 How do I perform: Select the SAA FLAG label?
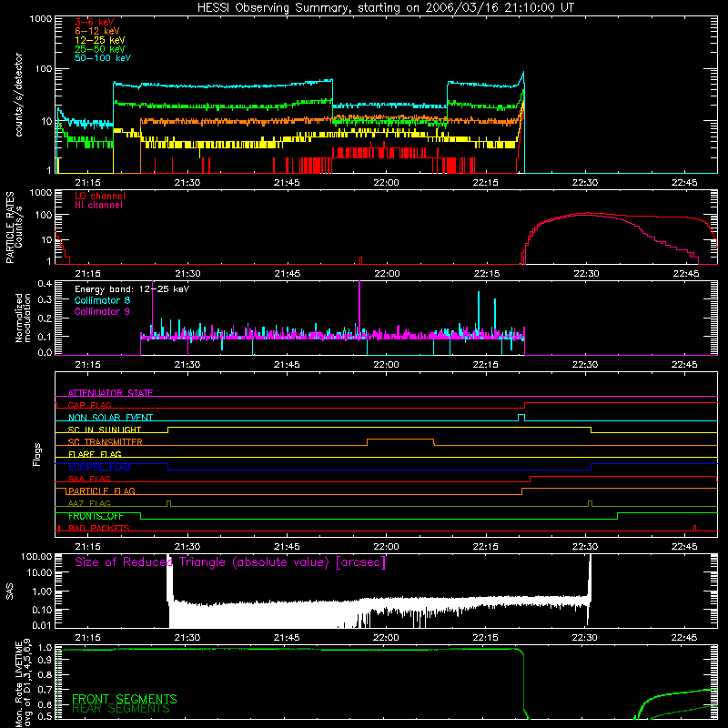point(89,479)
